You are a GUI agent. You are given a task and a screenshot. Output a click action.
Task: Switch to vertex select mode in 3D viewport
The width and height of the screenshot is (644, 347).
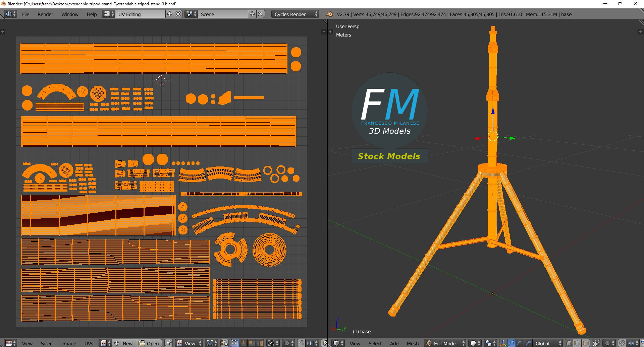pyautogui.click(x=569, y=343)
